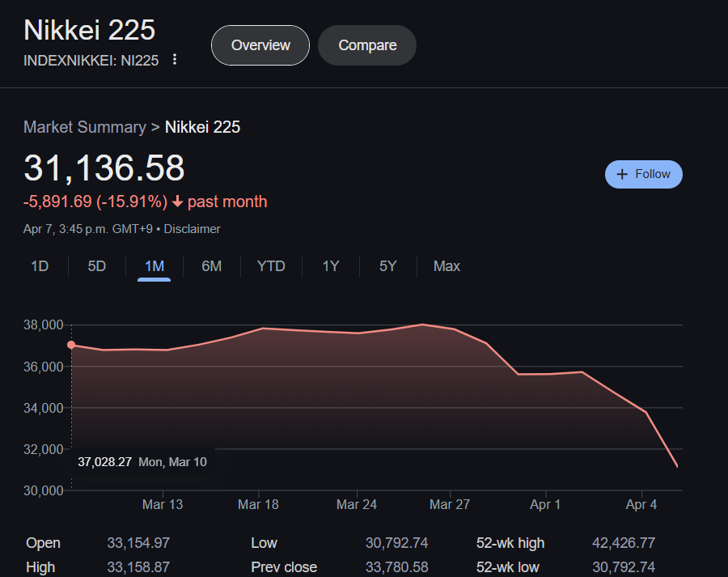Click the 34,000 y-axis label
The image size is (728, 577).
(43, 408)
